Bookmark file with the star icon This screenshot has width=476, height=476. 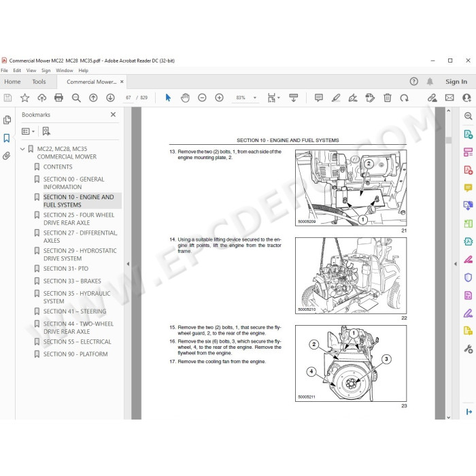[x=24, y=98]
